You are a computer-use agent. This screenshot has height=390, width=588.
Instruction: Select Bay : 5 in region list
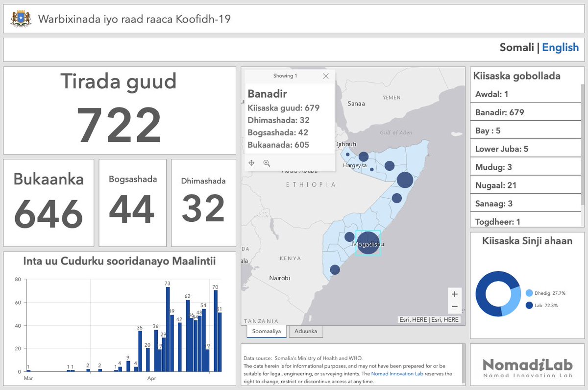tap(526, 130)
